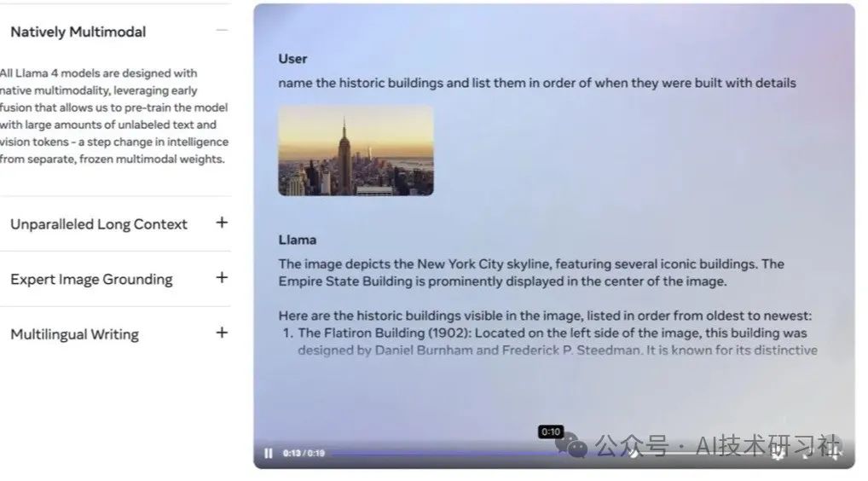Select the prompt "name the historic buildings..."
Image resolution: width=868 pixels, height=481 pixels.
click(537, 83)
